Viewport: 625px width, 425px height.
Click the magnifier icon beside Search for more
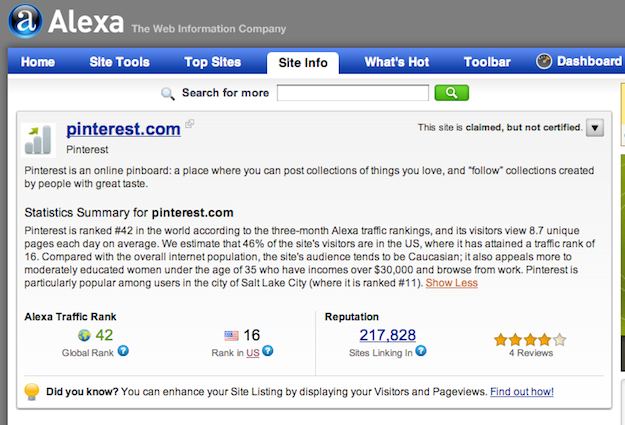[168, 94]
